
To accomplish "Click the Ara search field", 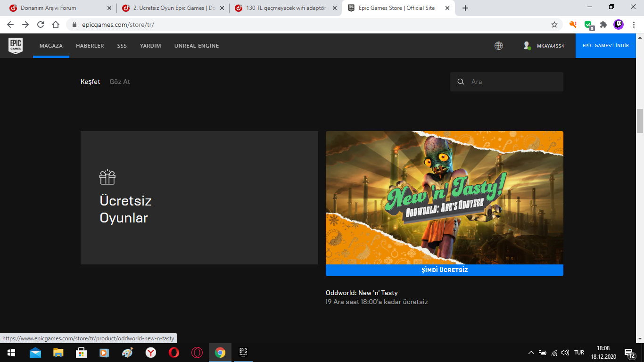I will click(x=507, y=82).
